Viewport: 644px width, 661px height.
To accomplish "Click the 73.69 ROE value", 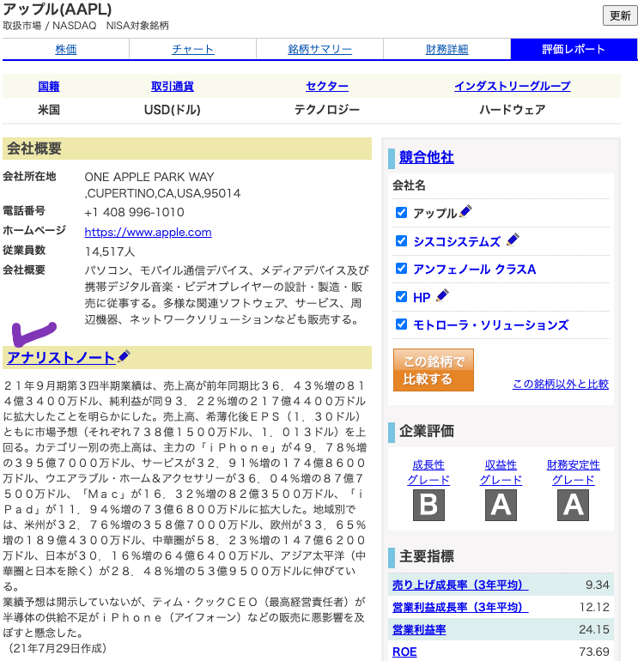I will tap(594, 652).
